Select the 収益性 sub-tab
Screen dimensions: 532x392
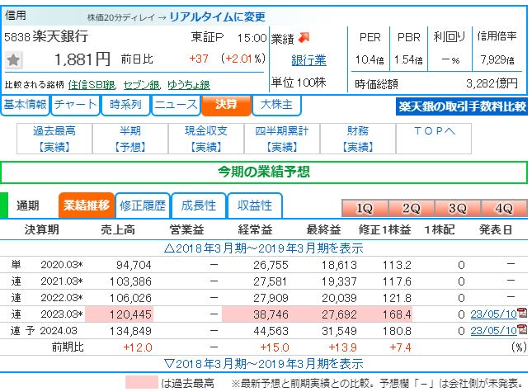pos(255,205)
